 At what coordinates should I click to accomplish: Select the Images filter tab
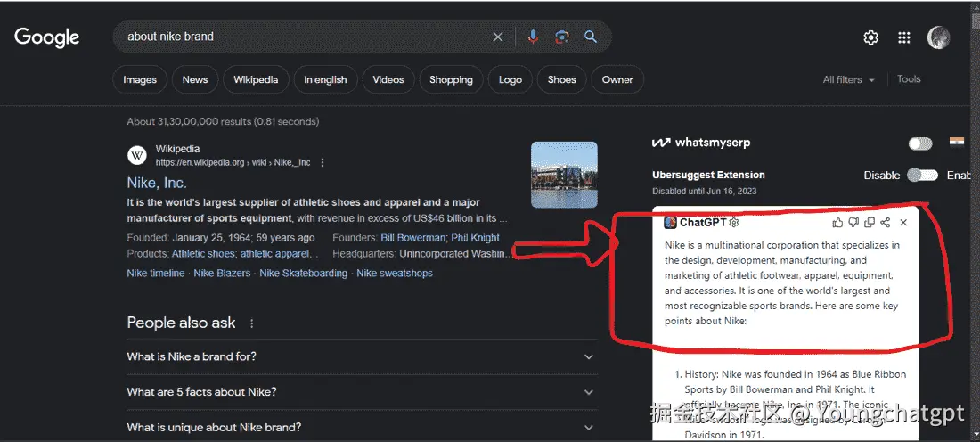(x=140, y=79)
